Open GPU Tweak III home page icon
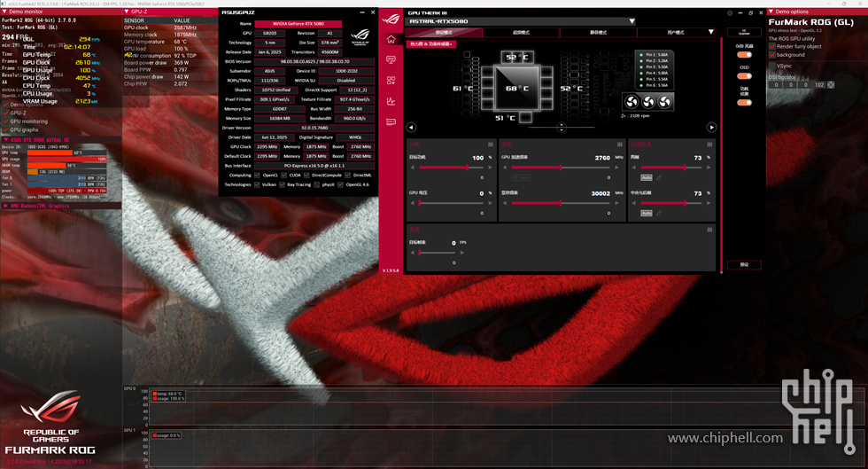The width and height of the screenshot is (868, 469). (391, 39)
